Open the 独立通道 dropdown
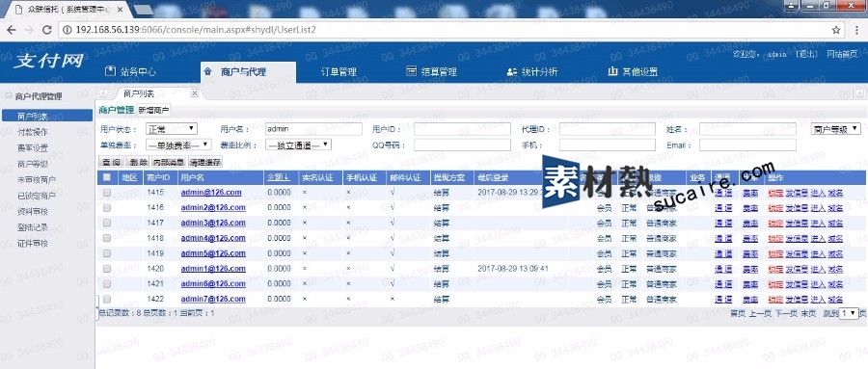 298,145
